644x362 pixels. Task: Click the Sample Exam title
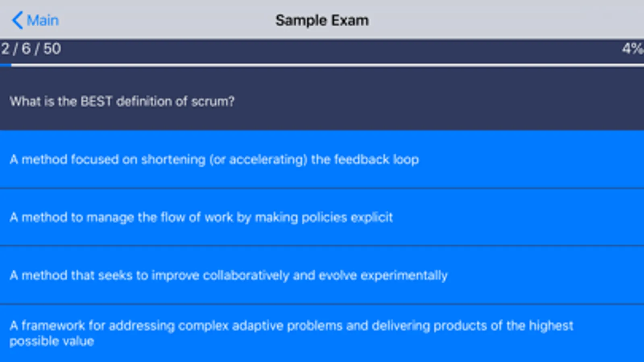tap(322, 20)
